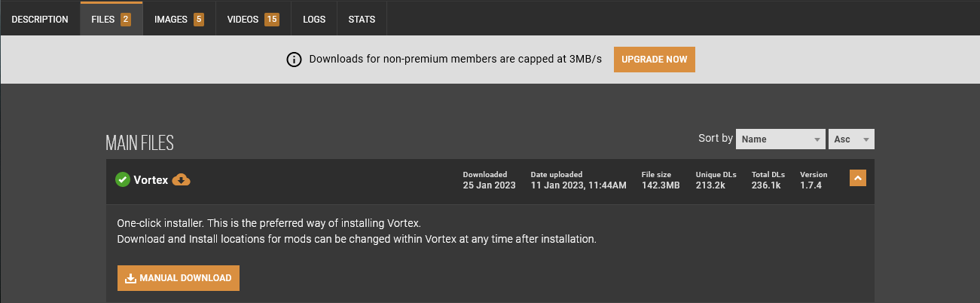Click the info icon in the download cap banner
Viewport: 980px width, 303px height.
pyautogui.click(x=294, y=60)
